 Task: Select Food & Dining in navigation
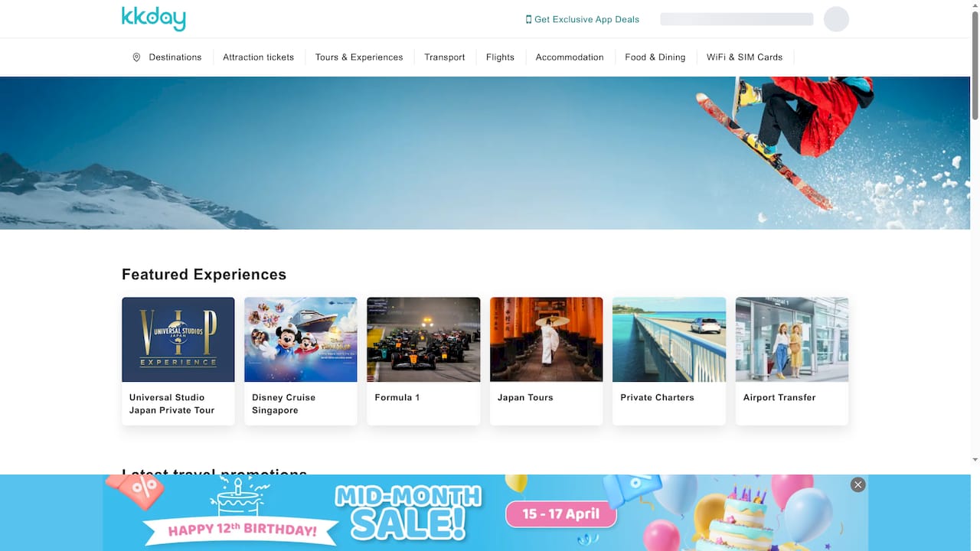pyautogui.click(x=655, y=57)
